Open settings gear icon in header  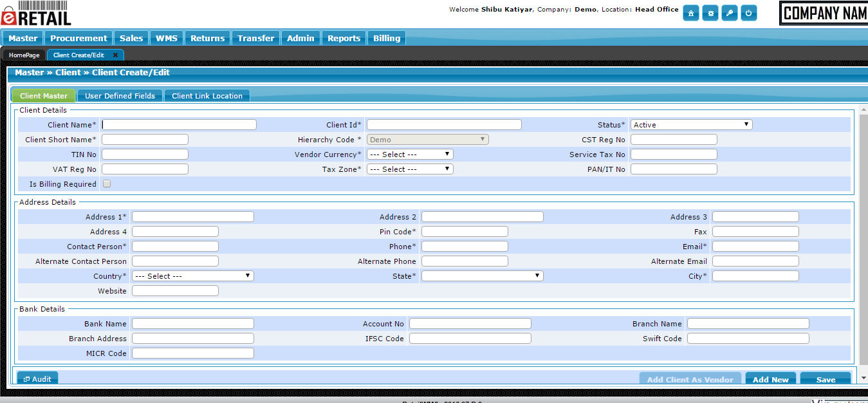[710, 13]
